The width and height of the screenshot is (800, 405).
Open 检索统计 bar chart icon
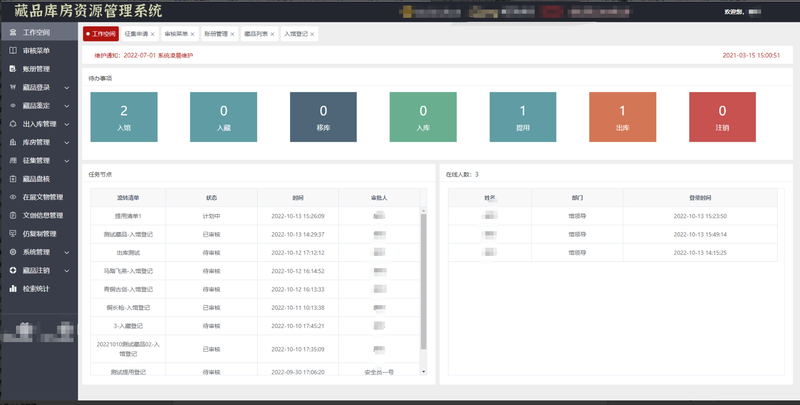13,289
